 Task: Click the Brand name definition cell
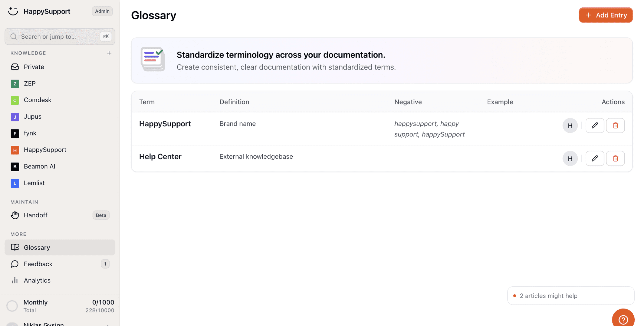pos(237,124)
